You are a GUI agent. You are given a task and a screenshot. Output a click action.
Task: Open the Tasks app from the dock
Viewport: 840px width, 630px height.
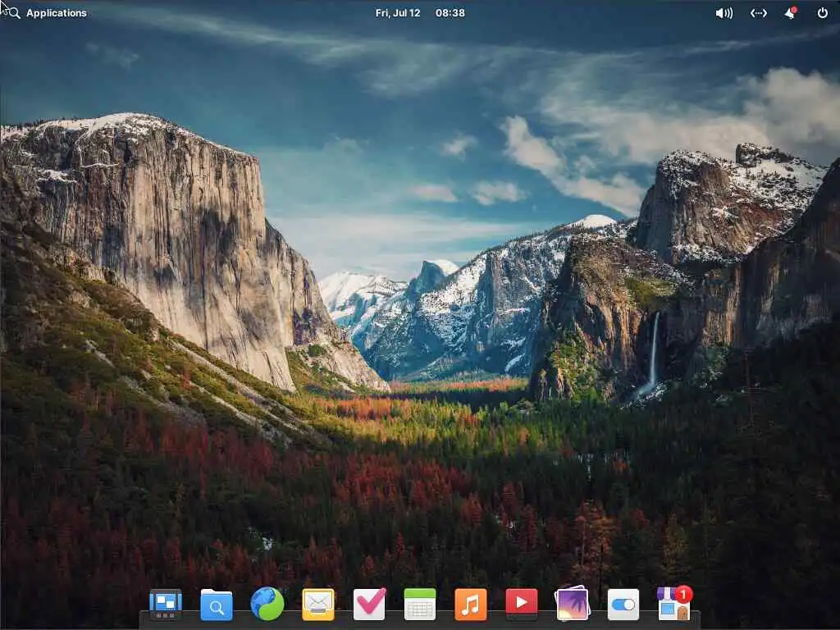(x=369, y=605)
